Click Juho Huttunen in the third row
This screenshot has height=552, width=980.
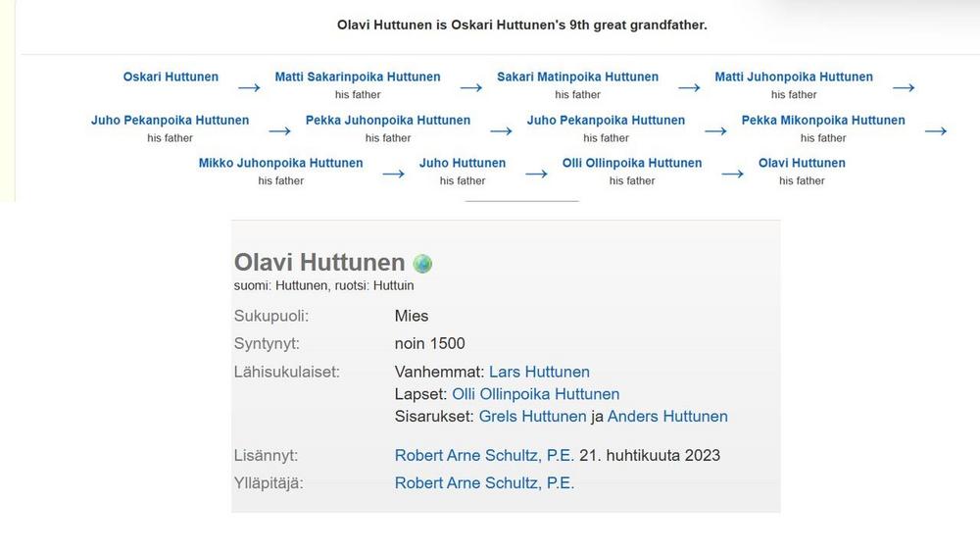(463, 163)
